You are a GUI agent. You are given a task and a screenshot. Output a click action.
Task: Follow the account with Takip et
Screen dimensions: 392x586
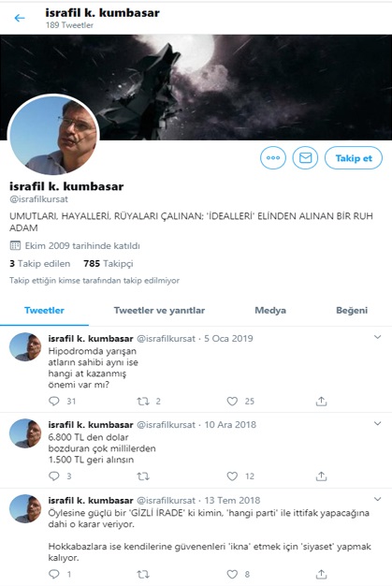tap(354, 157)
